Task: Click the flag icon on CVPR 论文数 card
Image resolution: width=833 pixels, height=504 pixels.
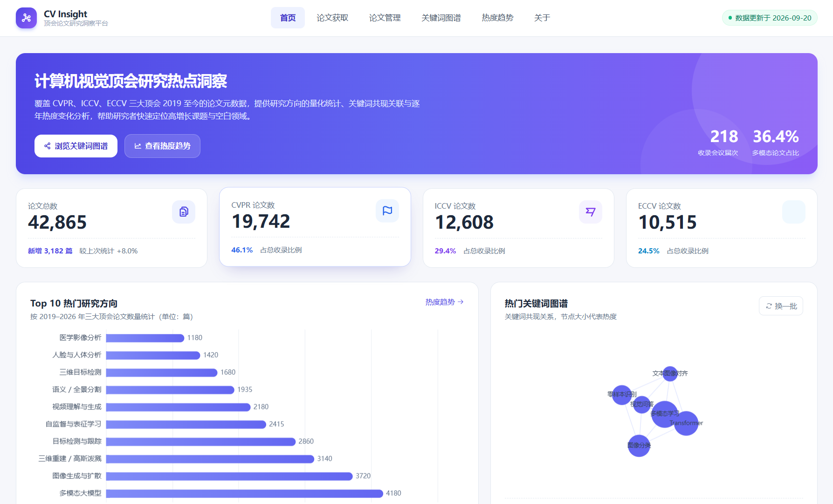Action: tap(387, 211)
